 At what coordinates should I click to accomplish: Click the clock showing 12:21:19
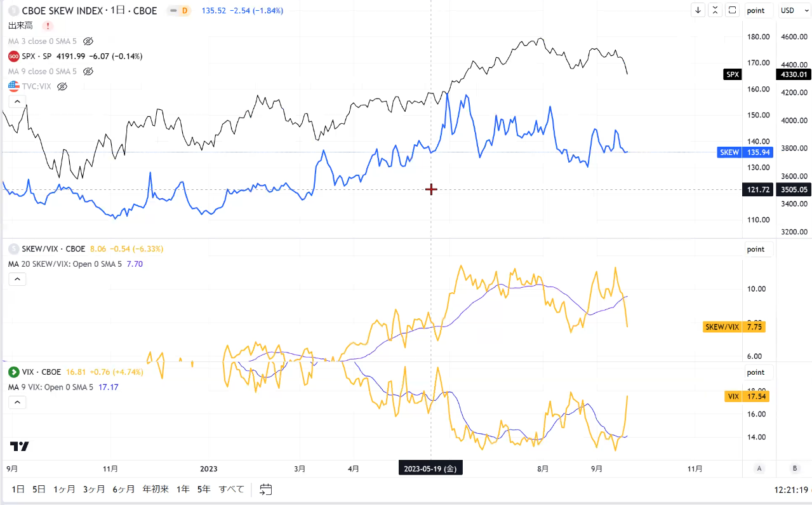[790, 489]
